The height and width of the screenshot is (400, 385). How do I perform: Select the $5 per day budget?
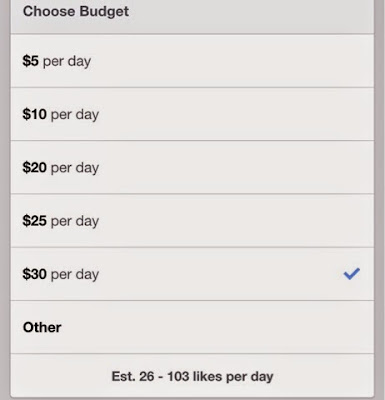point(192,61)
